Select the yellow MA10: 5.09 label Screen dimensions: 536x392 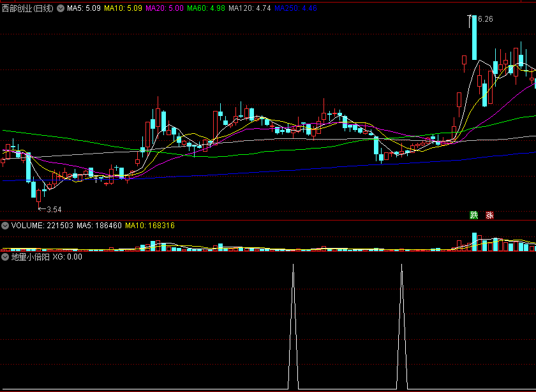point(123,8)
